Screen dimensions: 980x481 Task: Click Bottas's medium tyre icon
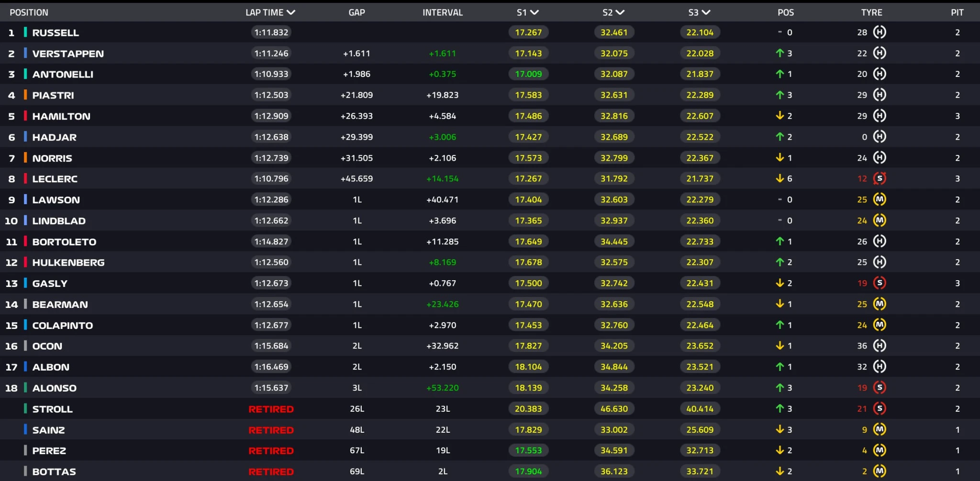[x=880, y=471]
